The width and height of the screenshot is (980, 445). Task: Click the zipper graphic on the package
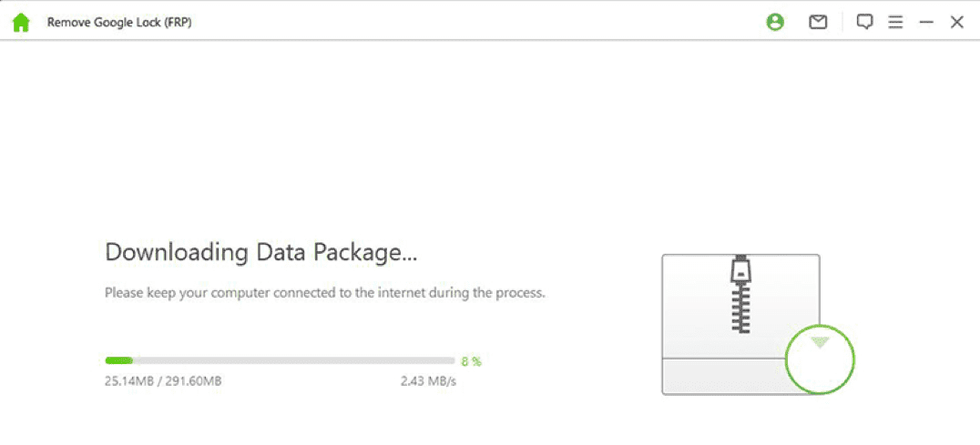point(740,295)
